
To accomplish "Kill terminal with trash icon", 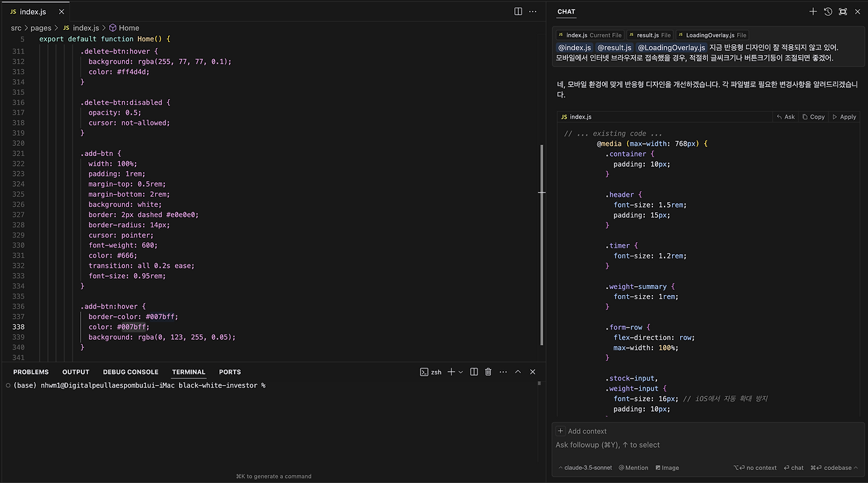I will [x=488, y=372].
